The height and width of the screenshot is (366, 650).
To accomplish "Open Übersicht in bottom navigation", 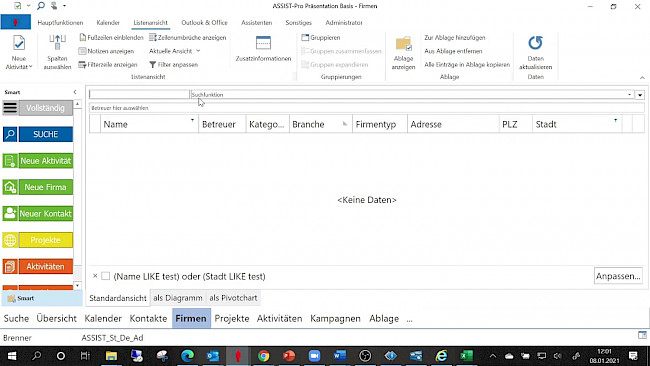I will coord(56,318).
